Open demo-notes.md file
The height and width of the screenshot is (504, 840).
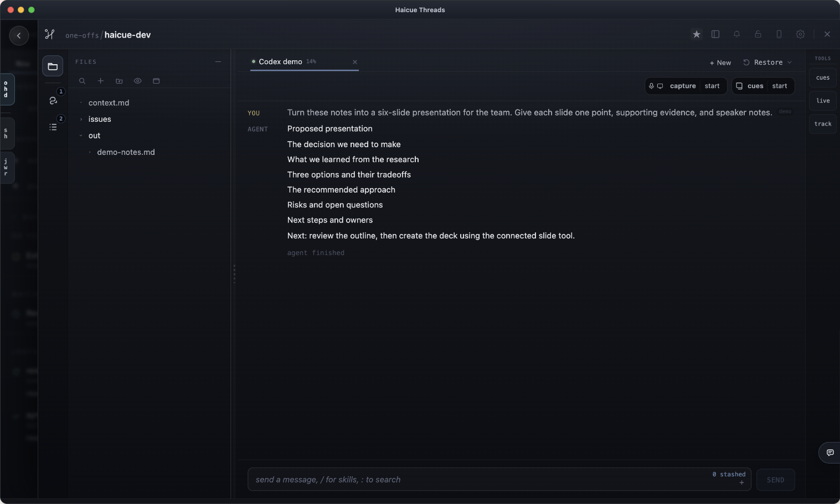(126, 152)
